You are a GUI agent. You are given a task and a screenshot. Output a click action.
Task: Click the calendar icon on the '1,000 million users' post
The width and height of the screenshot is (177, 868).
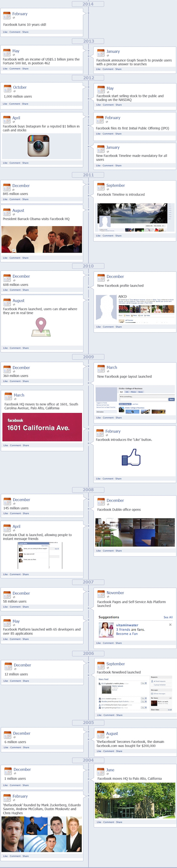pos(7,89)
